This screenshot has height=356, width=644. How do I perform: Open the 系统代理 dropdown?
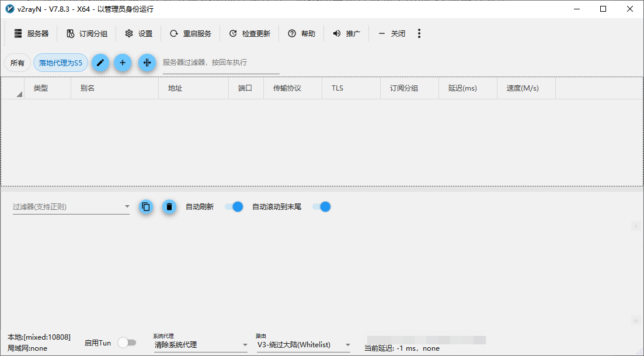tap(201, 345)
